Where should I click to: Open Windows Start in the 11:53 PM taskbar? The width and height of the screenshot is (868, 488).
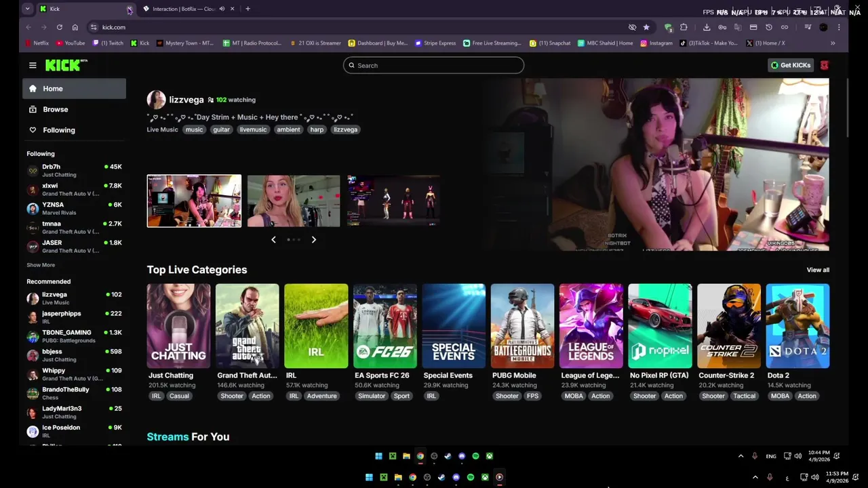[369, 477]
